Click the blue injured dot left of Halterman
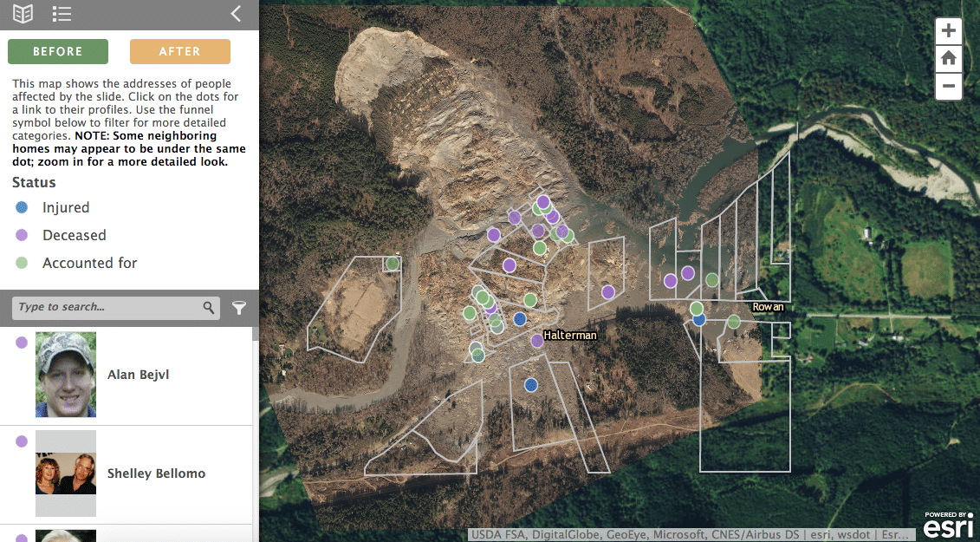Image resolution: width=980 pixels, height=542 pixels. point(520,319)
